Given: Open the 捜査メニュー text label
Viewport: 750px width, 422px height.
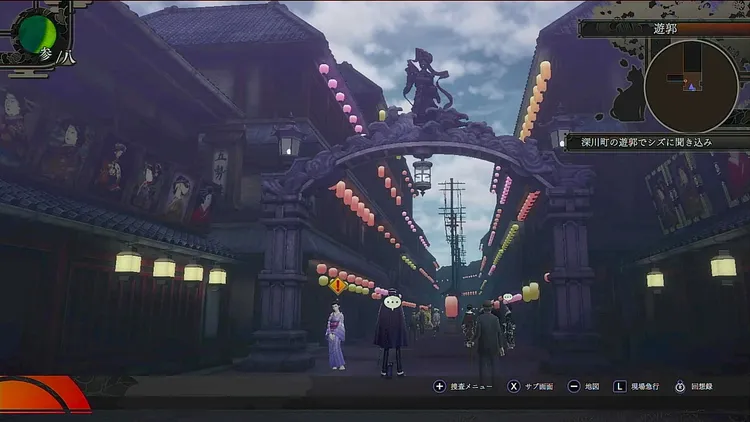Looking at the screenshot, I should (470, 386).
